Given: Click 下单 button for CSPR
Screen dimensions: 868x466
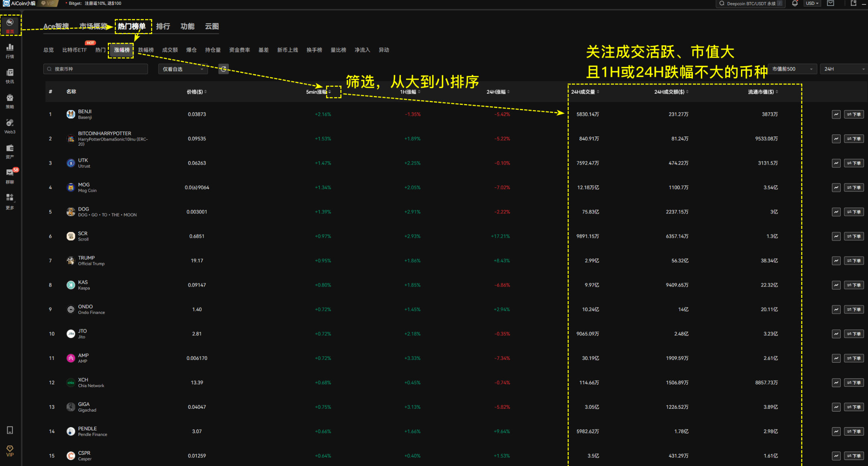Looking at the screenshot, I should pos(854,456).
